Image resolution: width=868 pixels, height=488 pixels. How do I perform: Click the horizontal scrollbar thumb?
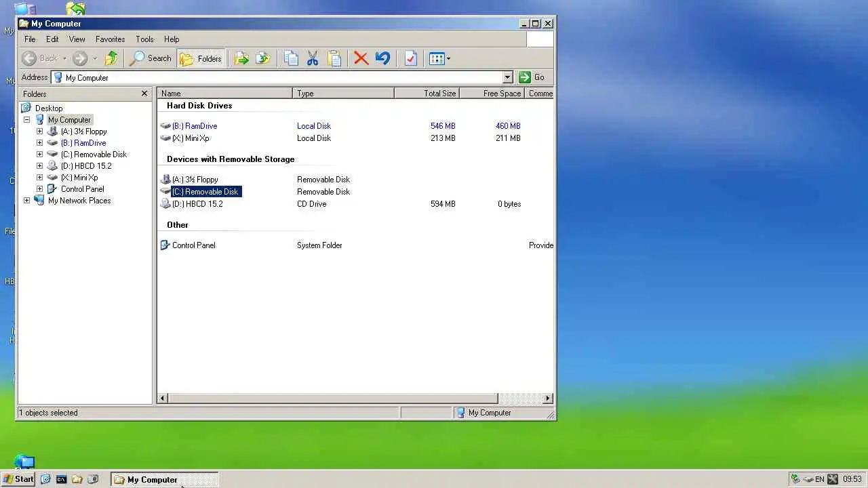(x=333, y=399)
